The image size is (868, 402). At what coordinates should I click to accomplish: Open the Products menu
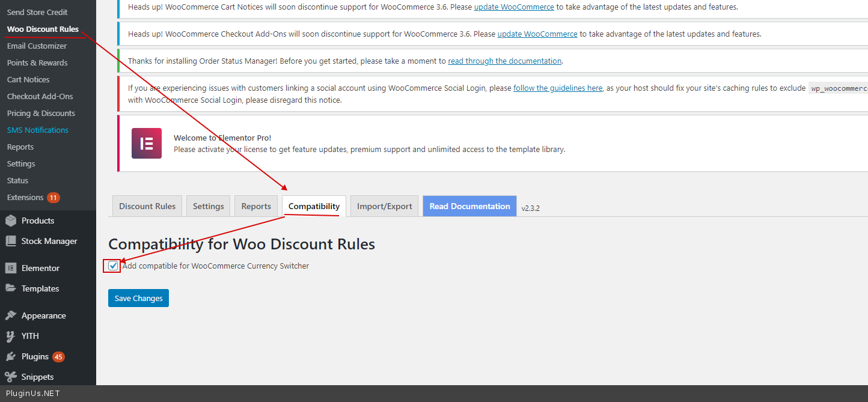click(x=38, y=221)
